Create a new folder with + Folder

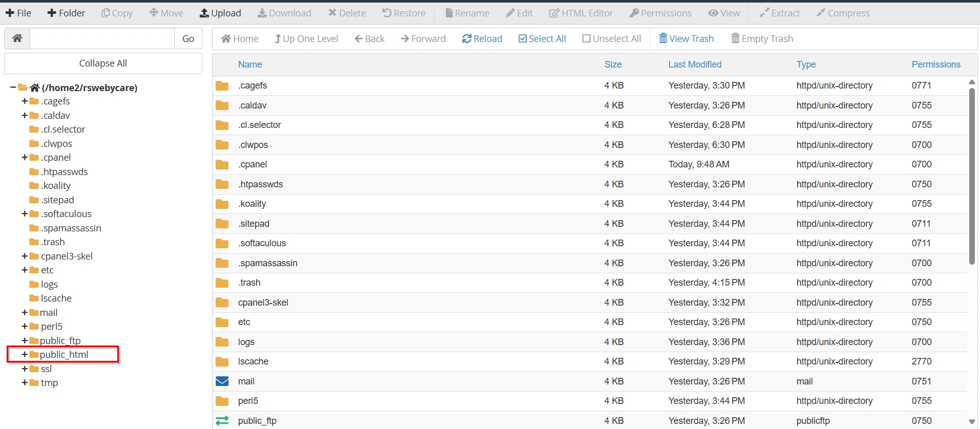(66, 13)
